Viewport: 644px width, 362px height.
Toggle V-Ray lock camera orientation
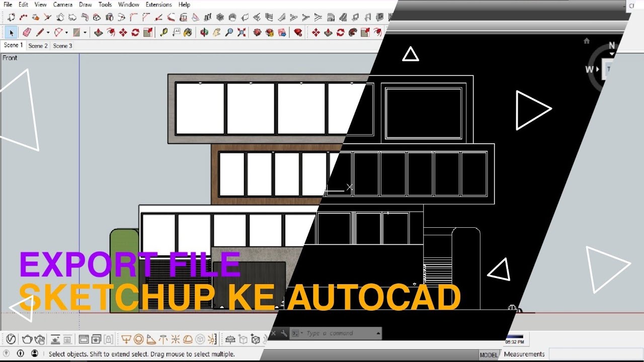(108, 339)
